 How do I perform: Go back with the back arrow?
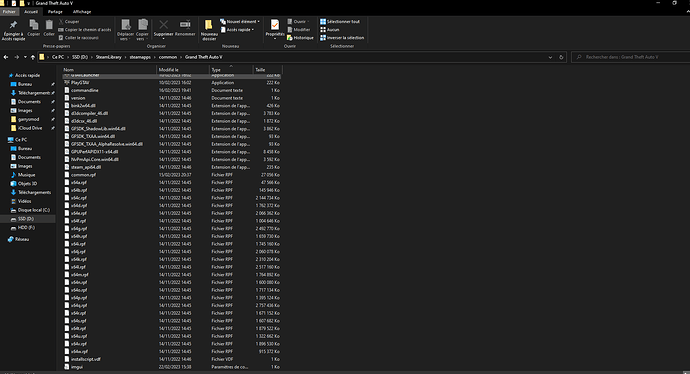(x=6, y=57)
